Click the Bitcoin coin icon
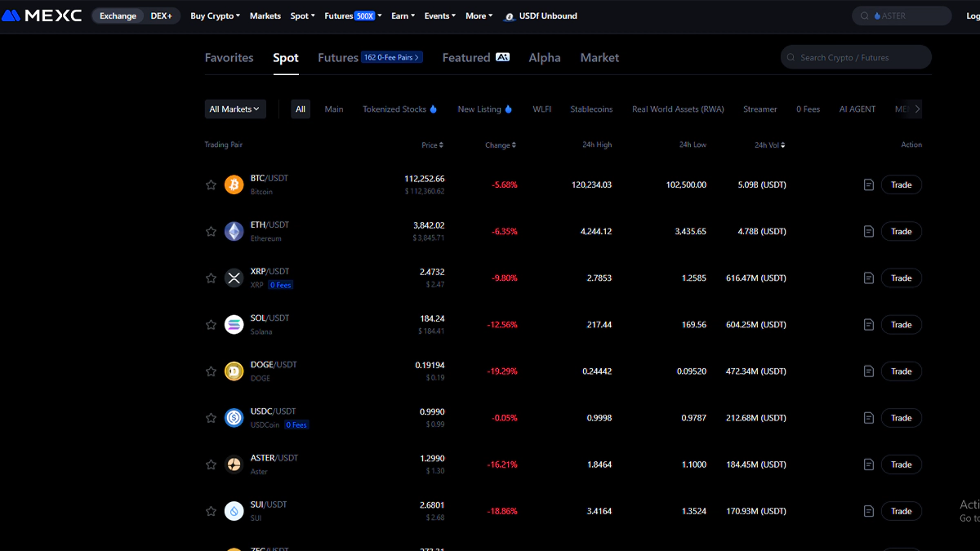Image resolution: width=980 pixels, height=551 pixels. click(x=234, y=184)
